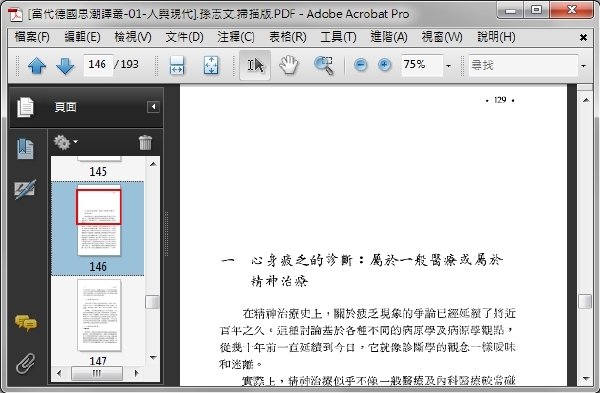600x393 pixels.
Task: Click page number text 129 in document
Action: [500, 100]
